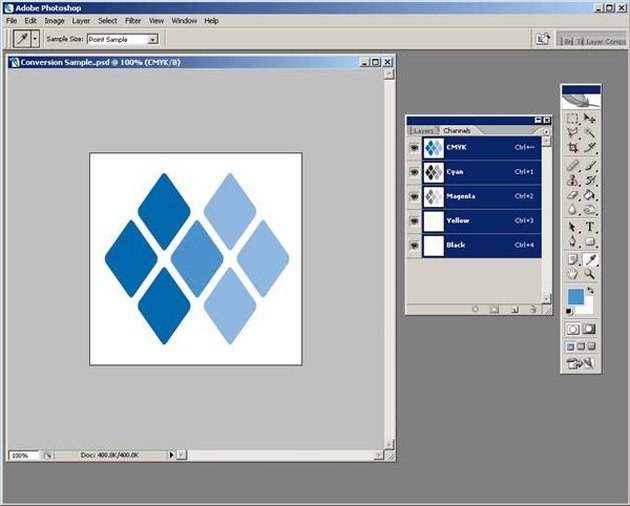Save selection as channel in Channels panel

494,309
